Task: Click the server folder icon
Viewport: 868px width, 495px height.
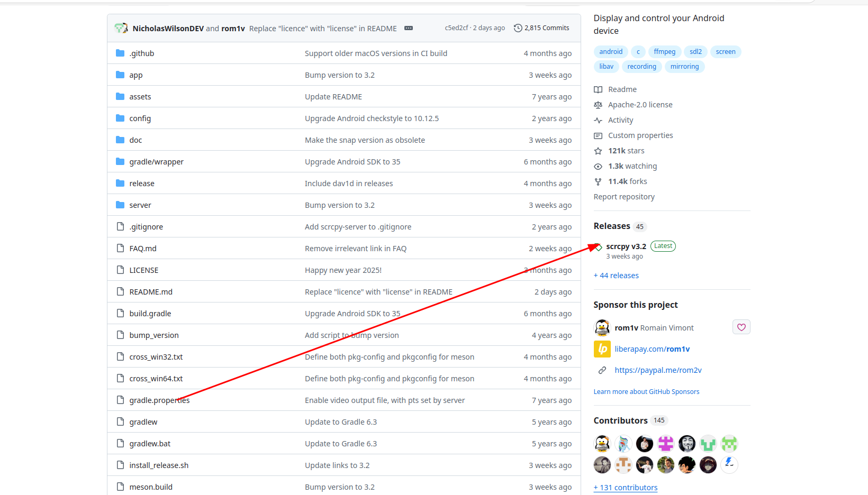Action: coord(120,205)
